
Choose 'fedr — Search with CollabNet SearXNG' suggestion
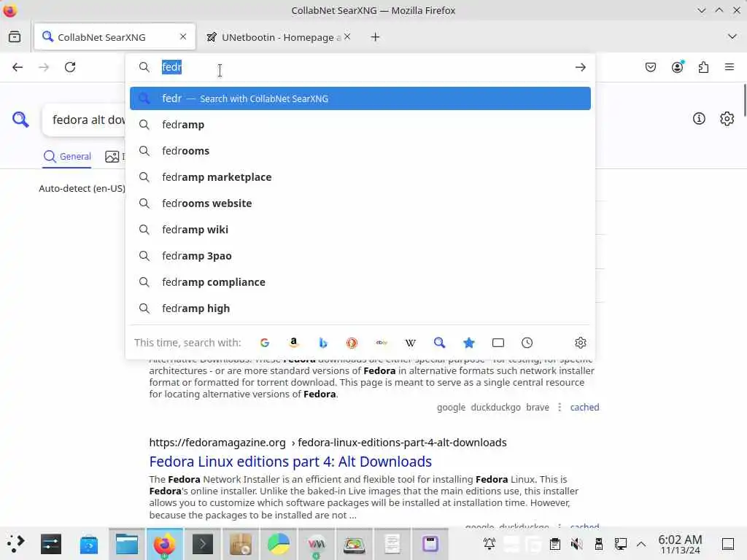[360, 98]
